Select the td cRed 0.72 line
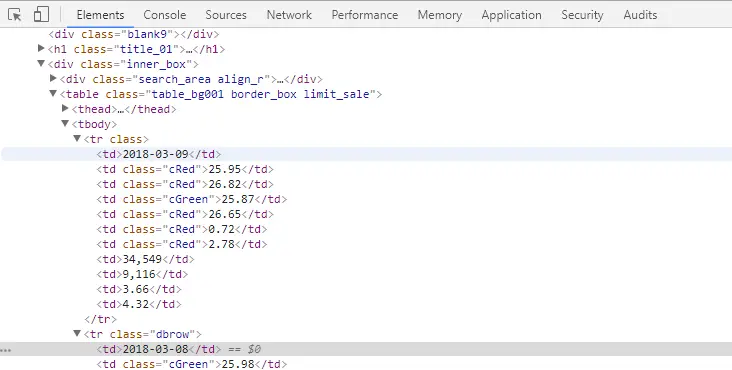The image size is (732, 370). pos(182,229)
